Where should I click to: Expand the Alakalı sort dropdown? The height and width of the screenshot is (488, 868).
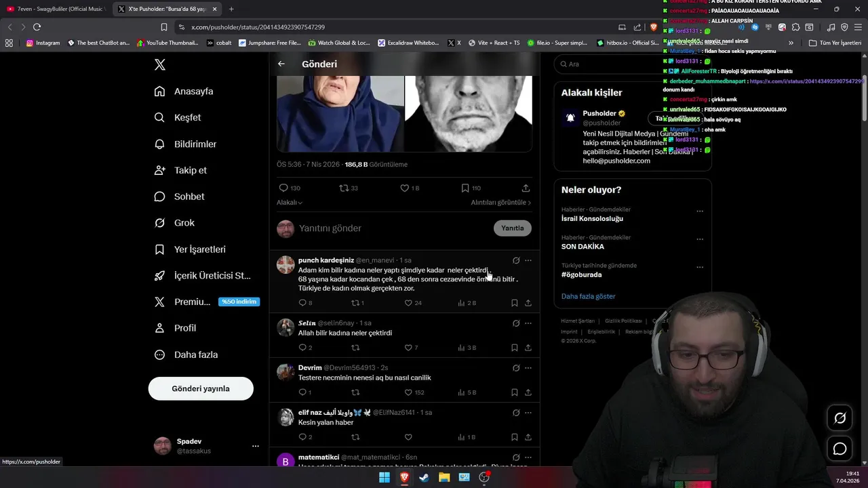pos(290,203)
